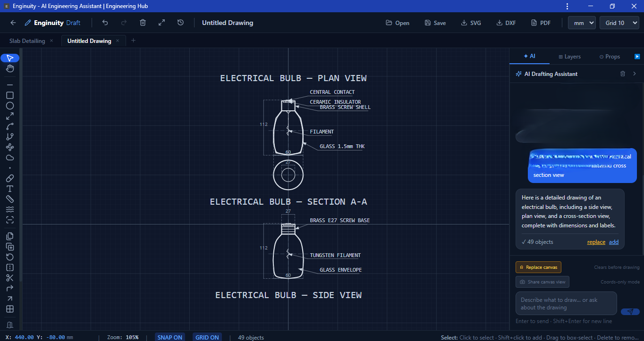Export drawing as DXF

click(x=506, y=23)
